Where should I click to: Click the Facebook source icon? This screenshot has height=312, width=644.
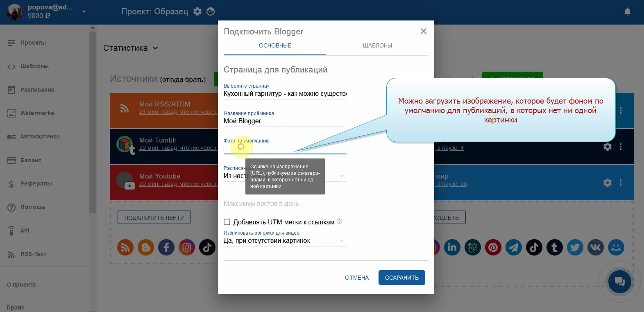click(x=166, y=247)
